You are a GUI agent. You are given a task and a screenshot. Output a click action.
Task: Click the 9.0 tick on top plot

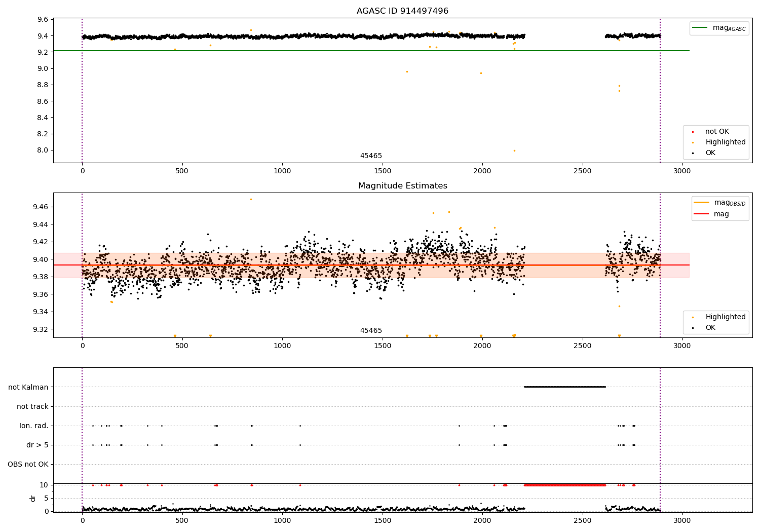click(43, 68)
